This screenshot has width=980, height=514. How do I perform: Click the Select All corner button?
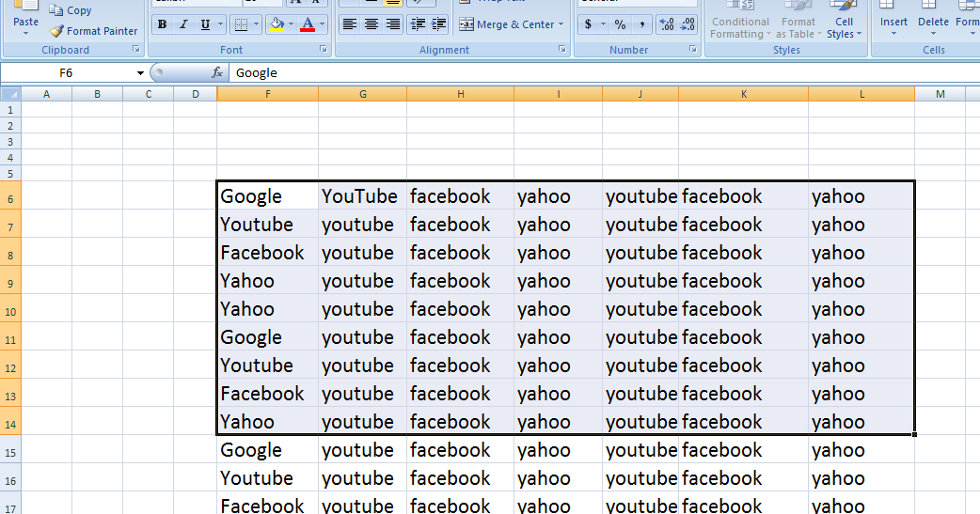coord(10,94)
